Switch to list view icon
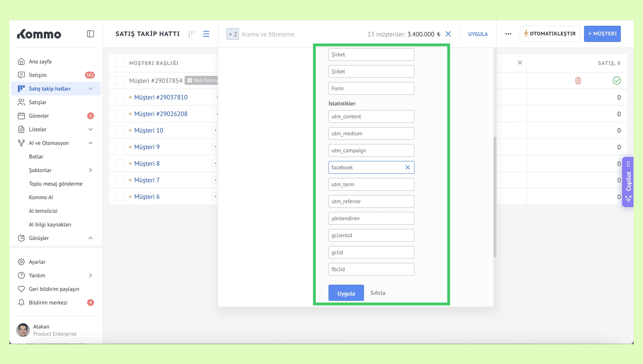This screenshot has width=643, height=364. (206, 34)
